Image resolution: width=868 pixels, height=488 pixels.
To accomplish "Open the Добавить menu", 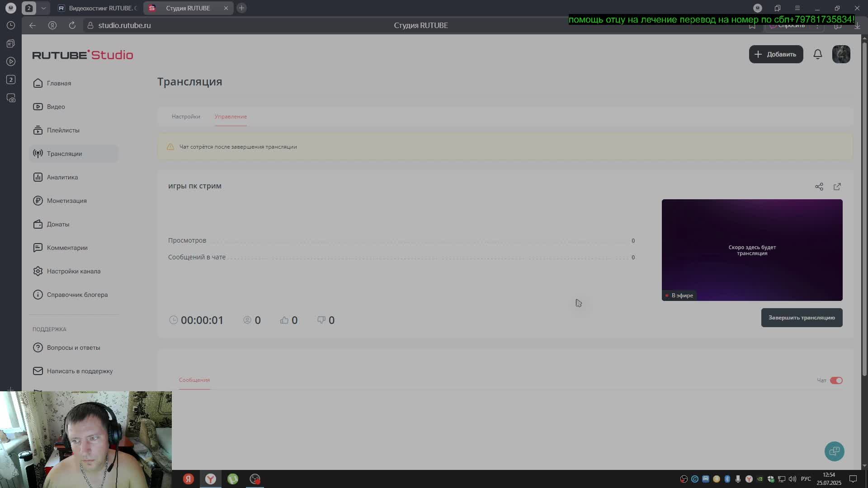I will [776, 54].
